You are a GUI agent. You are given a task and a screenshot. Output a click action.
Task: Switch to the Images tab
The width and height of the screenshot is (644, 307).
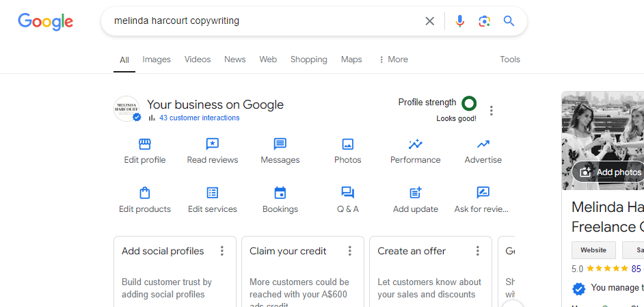click(157, 59)
